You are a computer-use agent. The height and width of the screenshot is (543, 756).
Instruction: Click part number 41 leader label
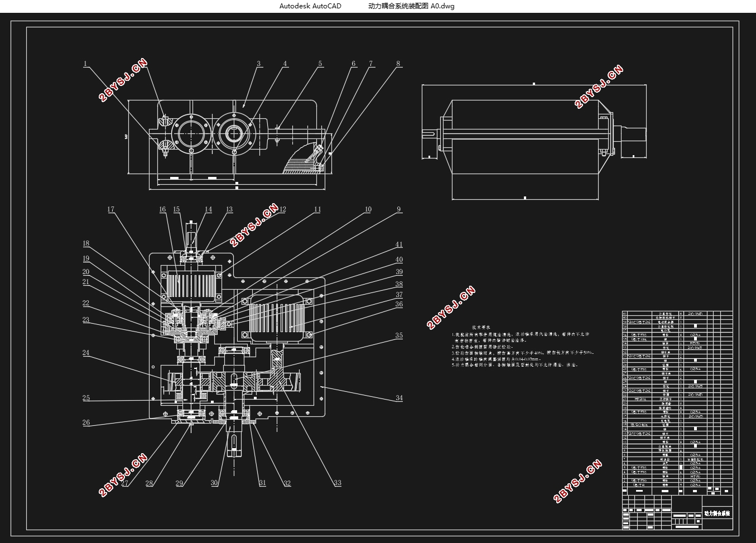click(399, 244)
